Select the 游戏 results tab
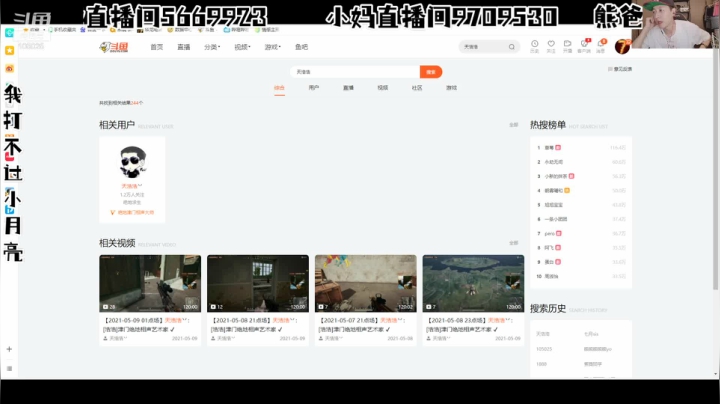Screen dimensions: 720x404 click(451, 88)
